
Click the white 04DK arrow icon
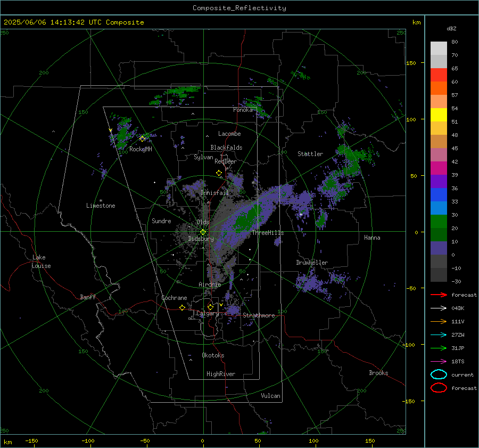tap(439, 308)
